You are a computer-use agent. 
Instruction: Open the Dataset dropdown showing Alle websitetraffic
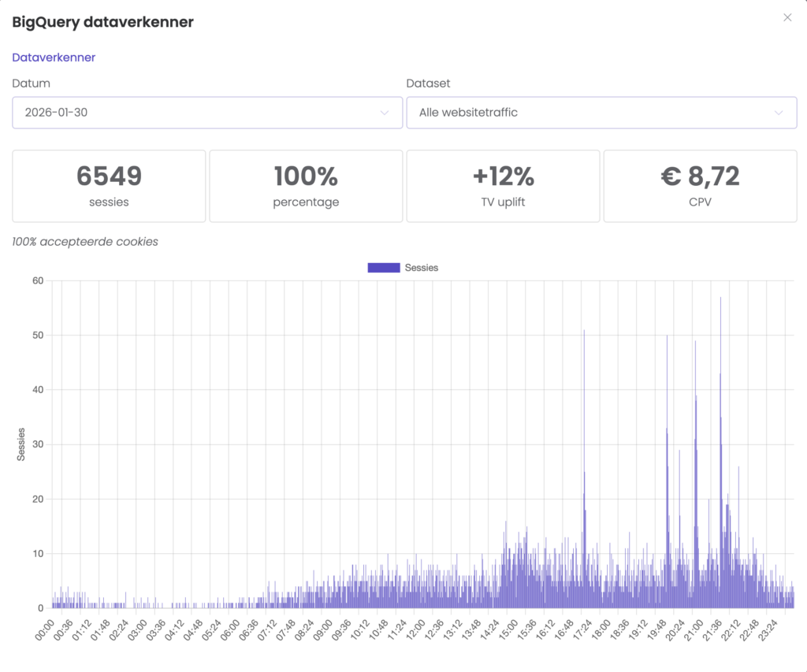[601, 113]
